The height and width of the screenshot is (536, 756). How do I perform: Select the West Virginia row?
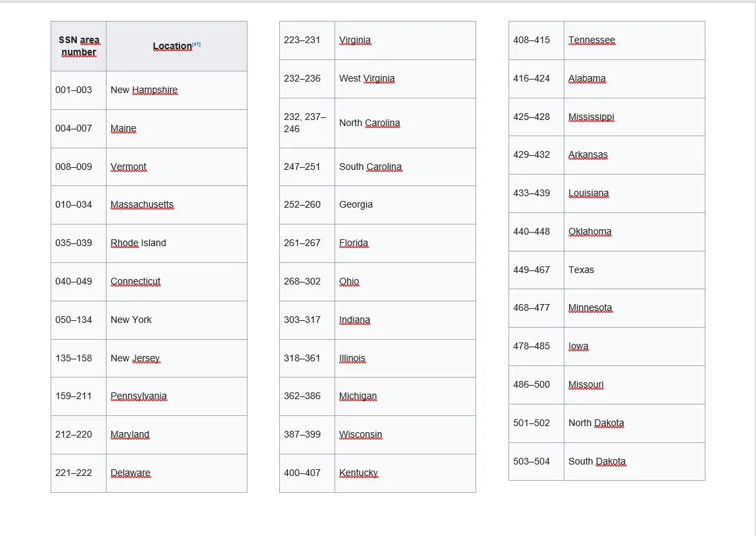[x=378, y=79]
